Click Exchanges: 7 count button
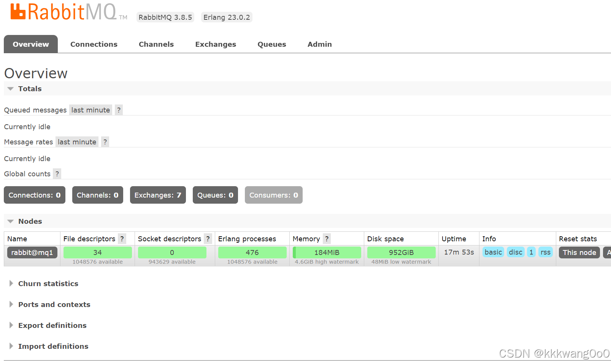Image resolution: width=611 pixels, height=364 pixels. (x=158, y=195)
